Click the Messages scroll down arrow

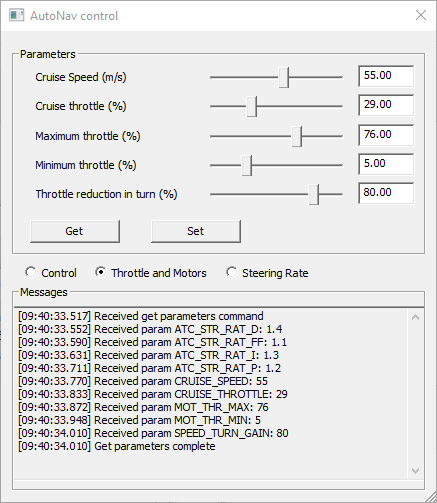[x=415, y=470]
